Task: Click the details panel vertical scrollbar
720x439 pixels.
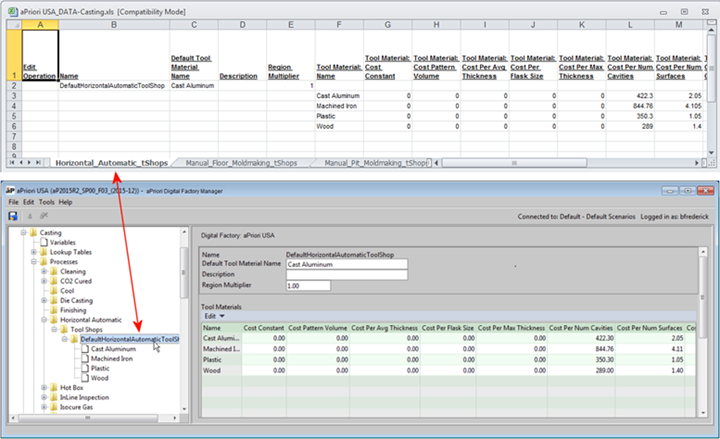Action: click(x=703, y=298)
